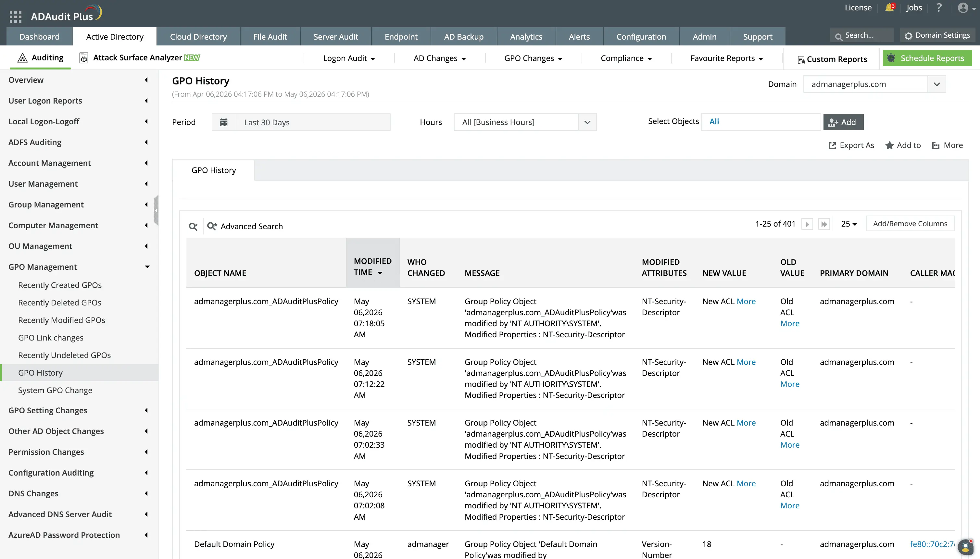Screen dimensions: 980x559
Task: Jump to last page arrow
Action: click(824, 224)
